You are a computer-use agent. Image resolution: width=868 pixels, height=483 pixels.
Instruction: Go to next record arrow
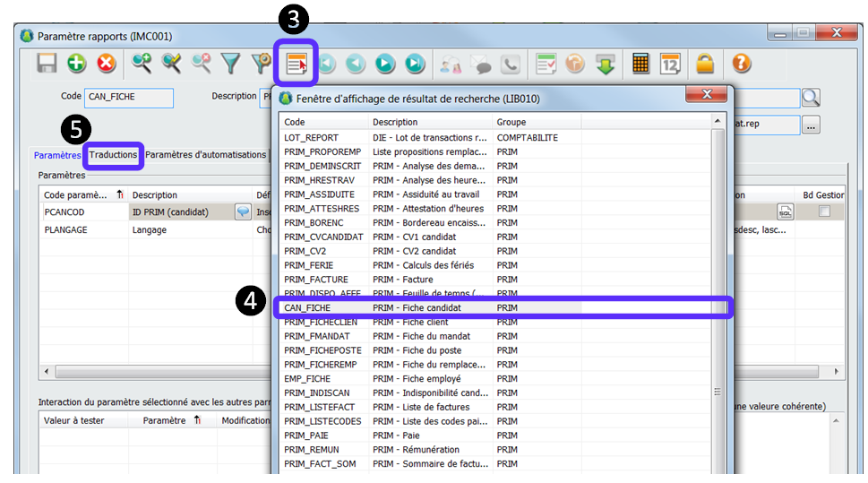point(385,64)
